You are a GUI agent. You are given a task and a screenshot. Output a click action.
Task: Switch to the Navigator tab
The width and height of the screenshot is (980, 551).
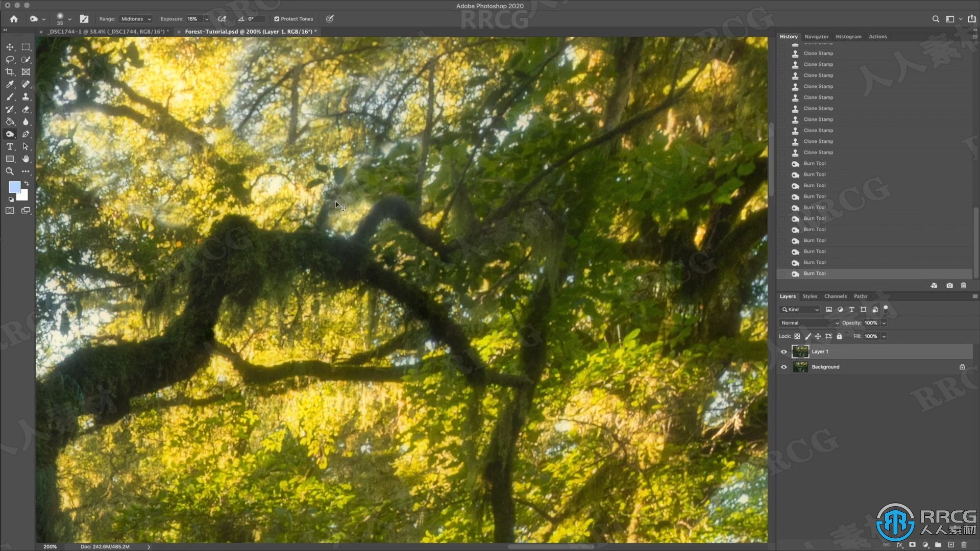click(x=817, y=36)
